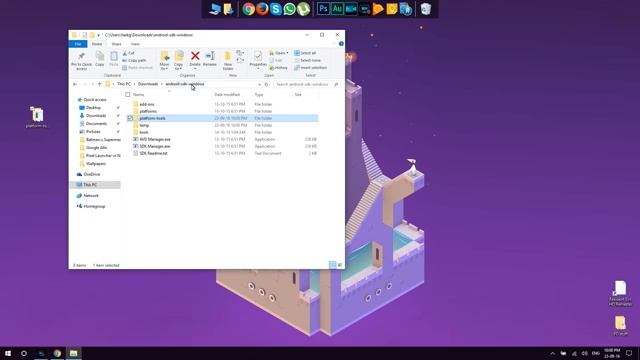Open Action Center notification icon

coord(629,353)
